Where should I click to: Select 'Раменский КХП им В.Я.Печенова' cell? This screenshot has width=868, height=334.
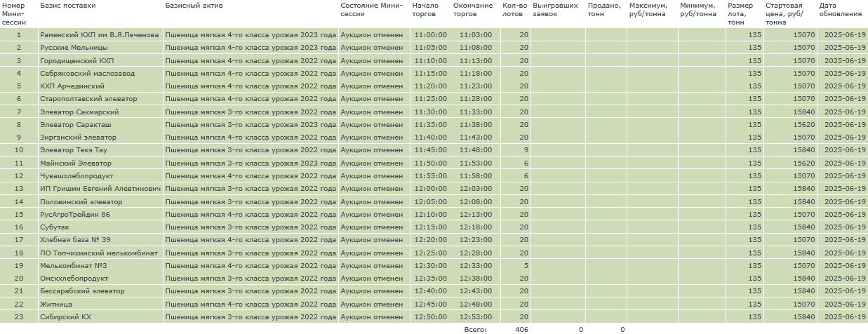[100, 34]
